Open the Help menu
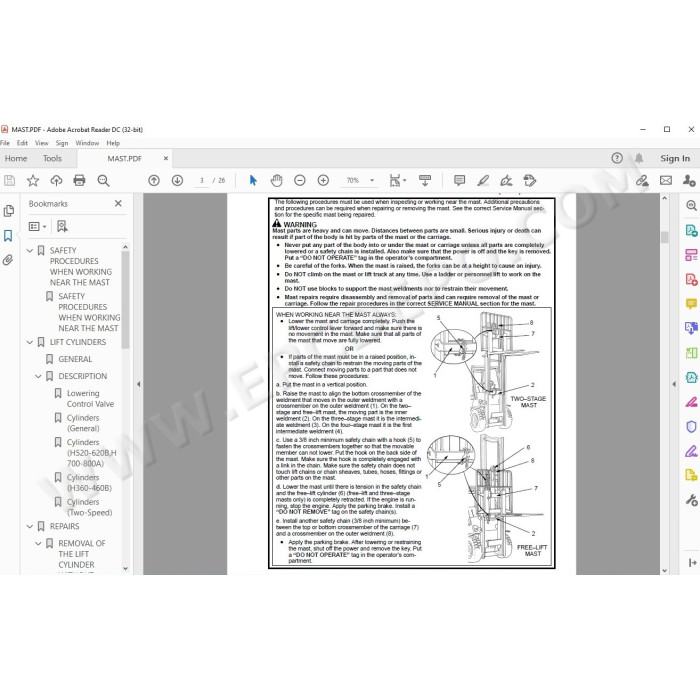700x700 pixels. [113, 143]
